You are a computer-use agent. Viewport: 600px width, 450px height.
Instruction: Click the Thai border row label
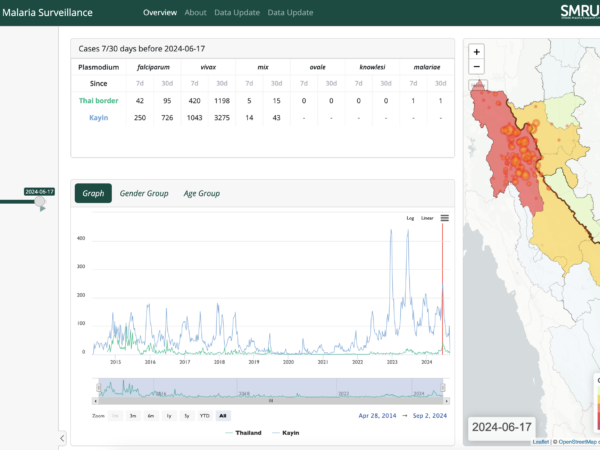[98, 101]
